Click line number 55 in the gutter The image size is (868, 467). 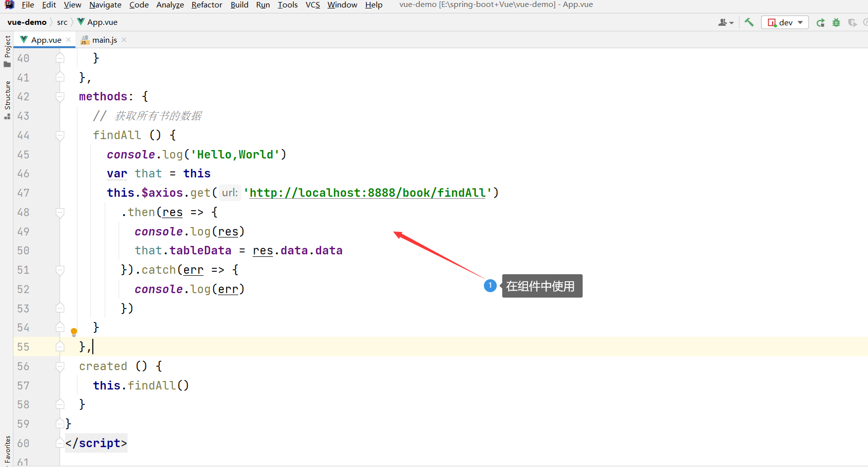coord(23,347)
